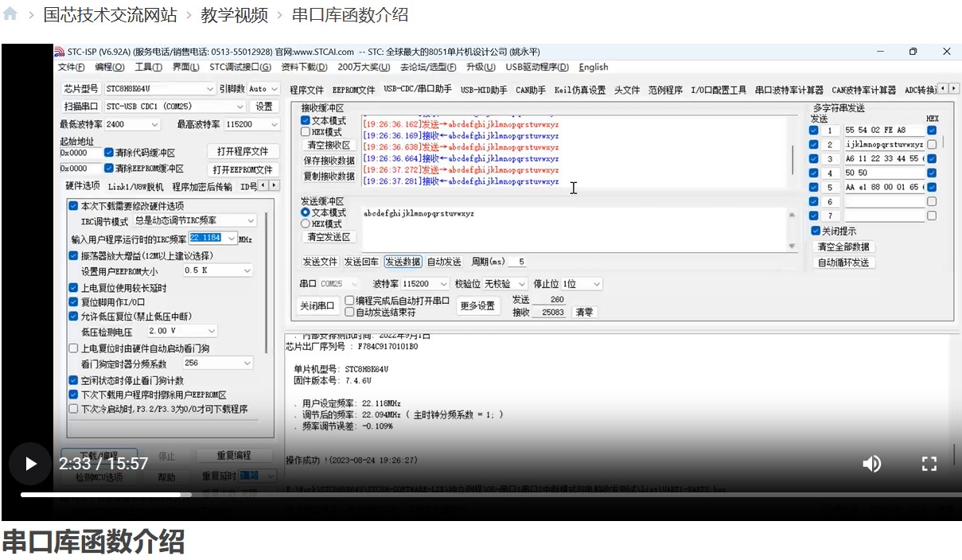Screen dimensions: 962x560
Task: Toggle 复位脚用作I/O口 checkbox
Action: coord(73,302)
